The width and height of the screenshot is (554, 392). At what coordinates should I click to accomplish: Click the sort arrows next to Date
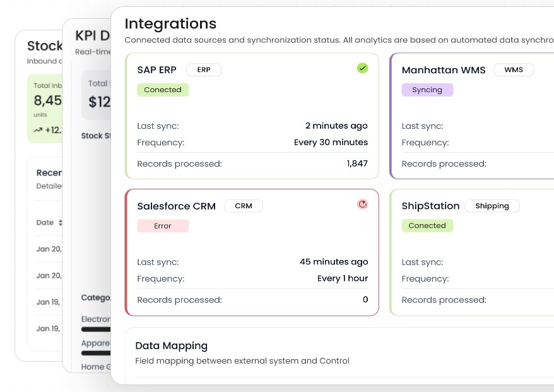pyautogui.click(x=61, y=223)
